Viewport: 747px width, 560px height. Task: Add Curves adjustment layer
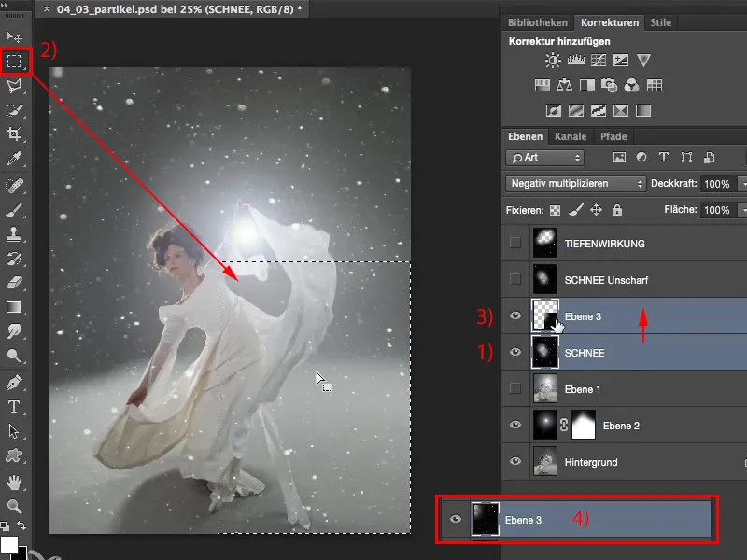(x=599, y=60)
